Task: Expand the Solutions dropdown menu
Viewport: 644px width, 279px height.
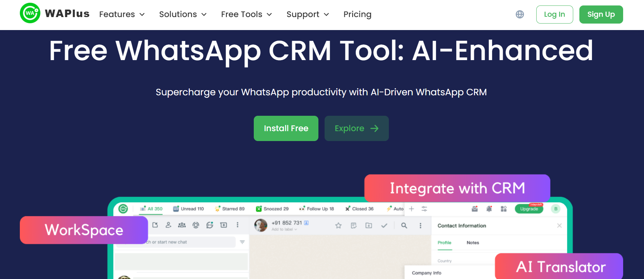Action: (183, 14)
